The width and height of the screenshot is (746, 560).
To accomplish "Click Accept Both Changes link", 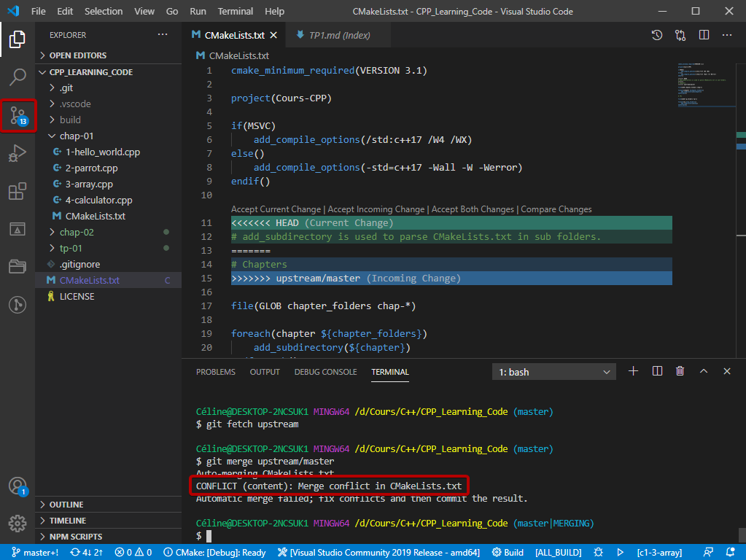I will pos(473,209).
